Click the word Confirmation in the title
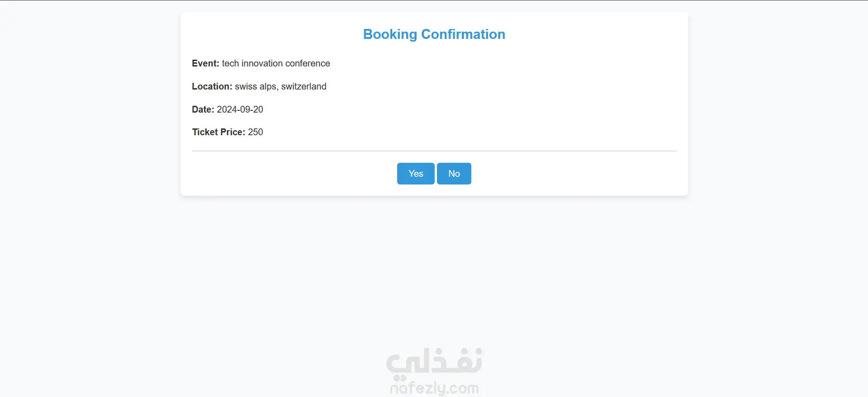 [463, 34]
